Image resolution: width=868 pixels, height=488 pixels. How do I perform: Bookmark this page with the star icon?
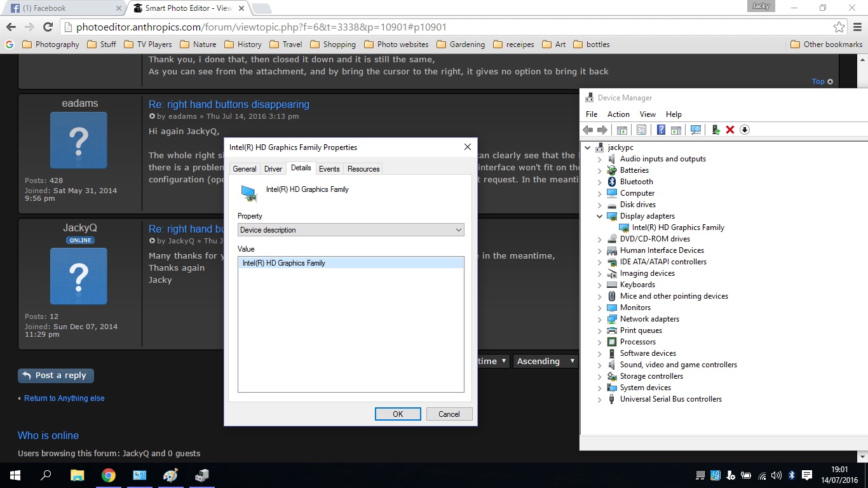point(839,27)
